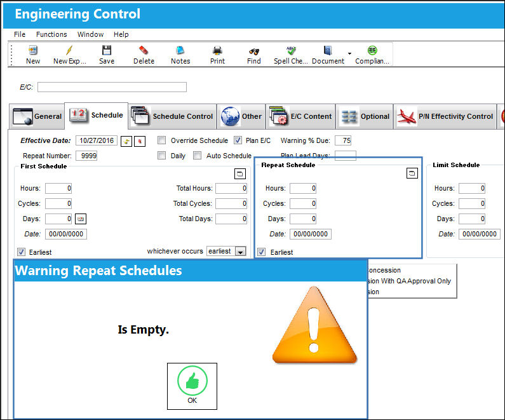Open the E/C Content tab
Image resolution: width=505 pixels, height=420 pixels.
[300, 116]
